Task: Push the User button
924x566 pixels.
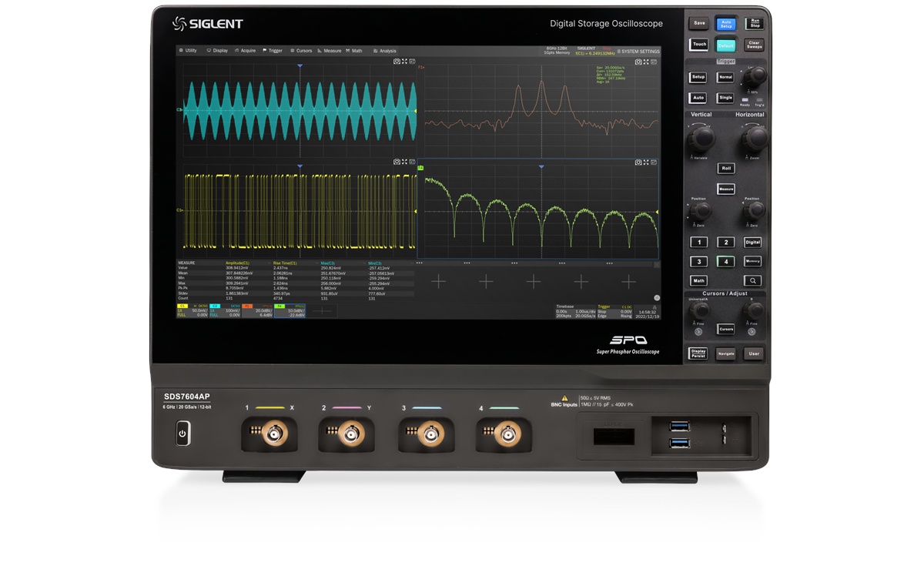Action: (x=754, y=353)
